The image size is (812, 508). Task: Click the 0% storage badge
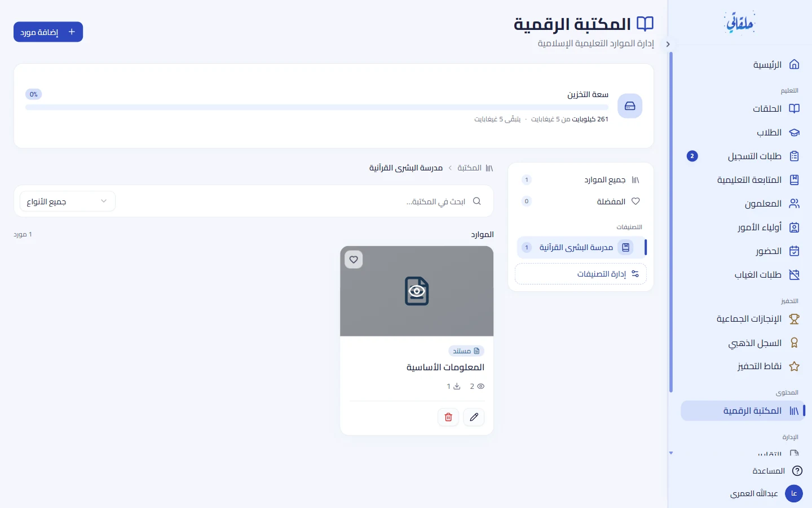(x=34, y=94)
